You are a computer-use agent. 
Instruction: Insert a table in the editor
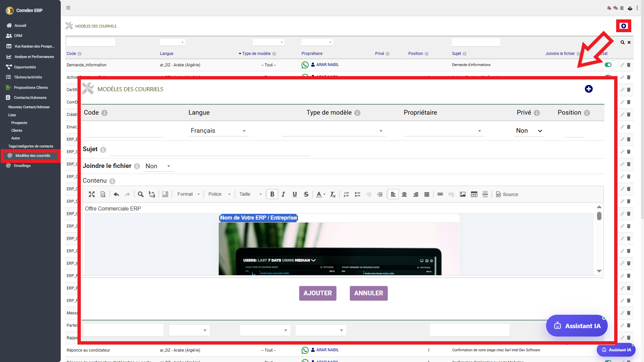[x=474, y=194]
